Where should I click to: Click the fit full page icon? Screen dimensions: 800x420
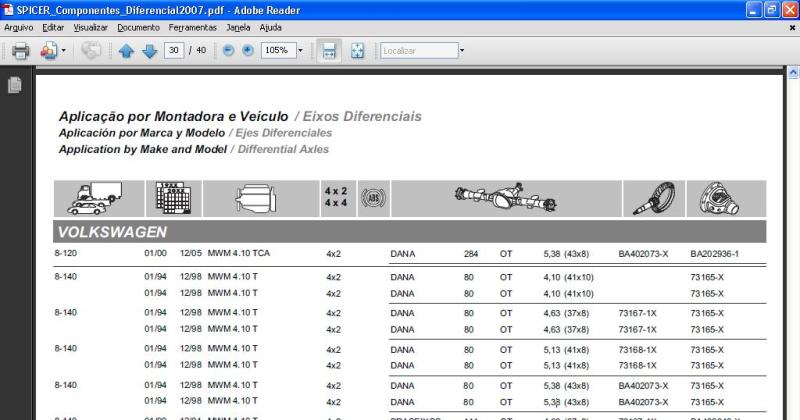point(358,51)
